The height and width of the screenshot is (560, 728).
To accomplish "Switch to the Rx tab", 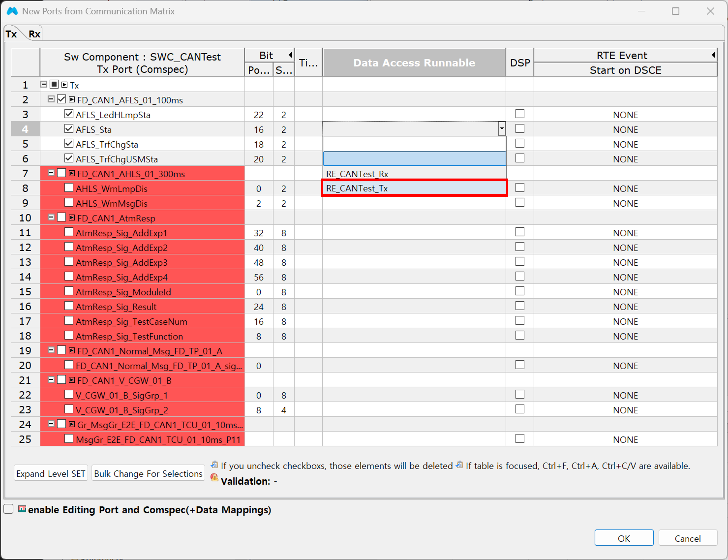I will (34, 34).
